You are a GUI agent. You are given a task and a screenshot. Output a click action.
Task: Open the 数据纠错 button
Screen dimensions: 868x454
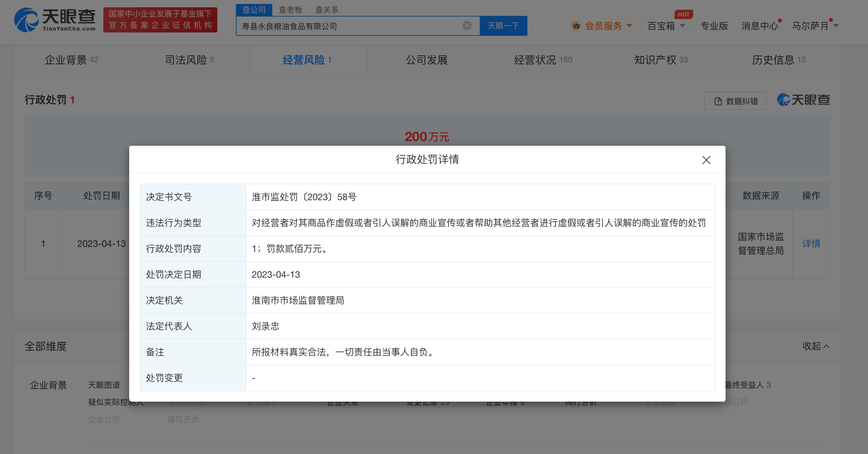click(x=735, y=101)
